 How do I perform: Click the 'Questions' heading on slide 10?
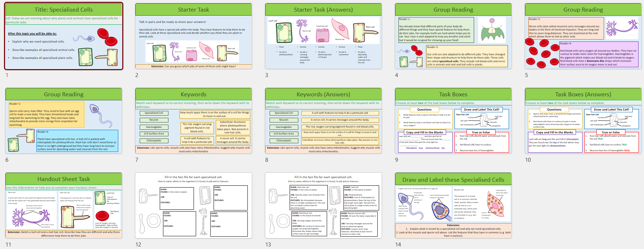point(554,109)
